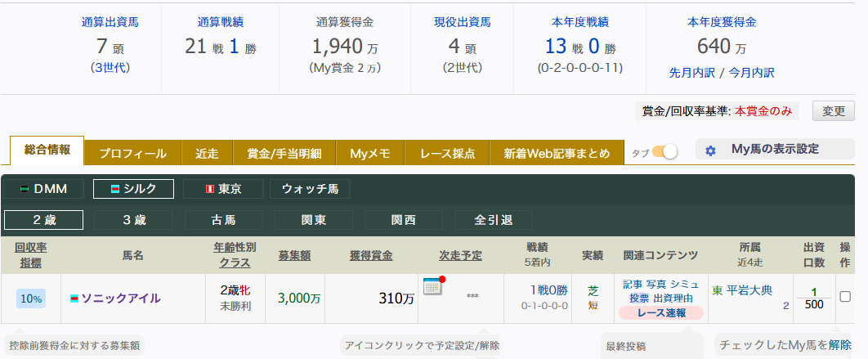This screenshot has width=868, height=359.
Task: Select the DMM club flag filter
Action: pyautogui.click(x=44, y=189)
